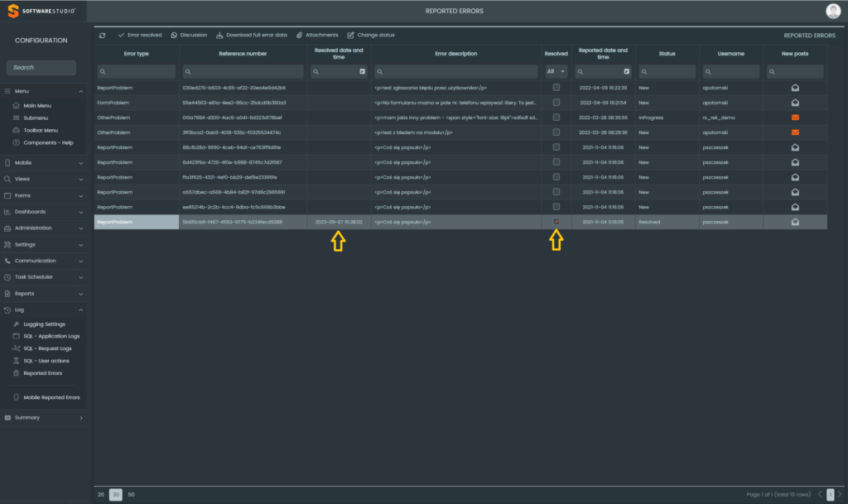Viewport: 848px width, 504px height.
Task: Open the new posts envelope for the Resolved row
Action: point(795,222)
